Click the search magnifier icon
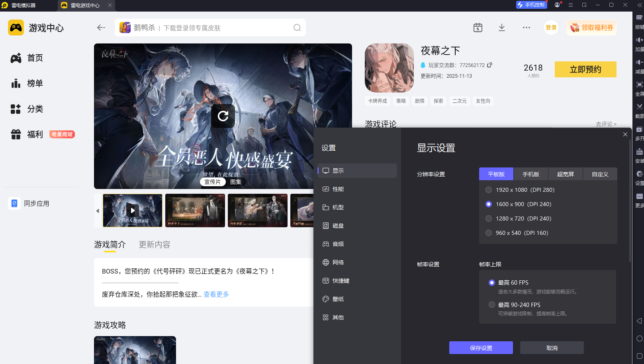 click(297, 28)
